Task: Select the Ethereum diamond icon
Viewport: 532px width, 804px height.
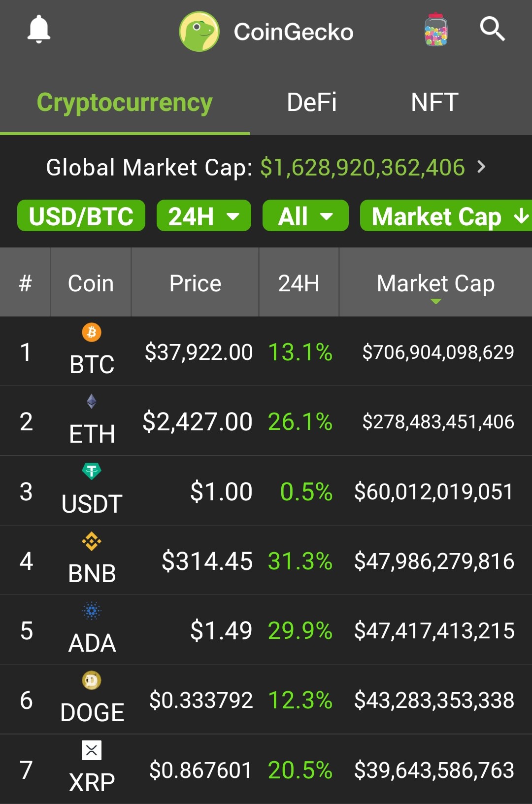Action: pos(92,401)
